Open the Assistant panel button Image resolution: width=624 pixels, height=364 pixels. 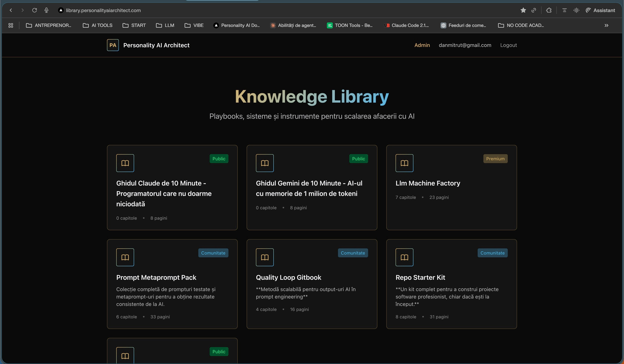pyautogui.click(x=600, y=10)
